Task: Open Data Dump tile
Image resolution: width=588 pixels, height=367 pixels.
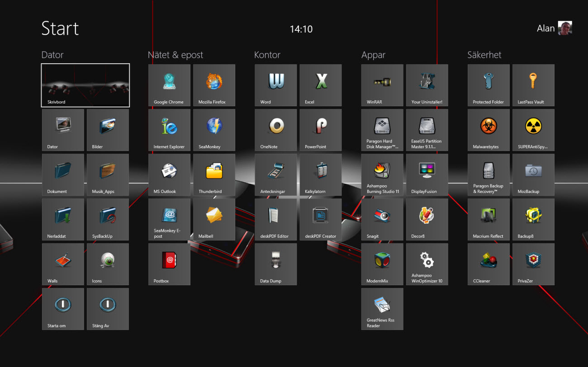Action: 276,264
